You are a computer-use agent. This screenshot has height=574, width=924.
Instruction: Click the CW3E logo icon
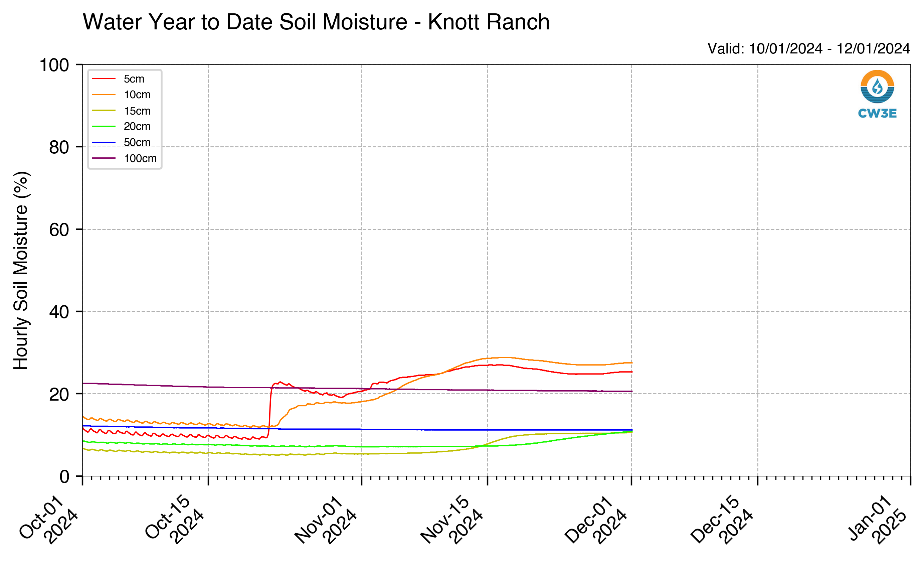coord(877,87)
